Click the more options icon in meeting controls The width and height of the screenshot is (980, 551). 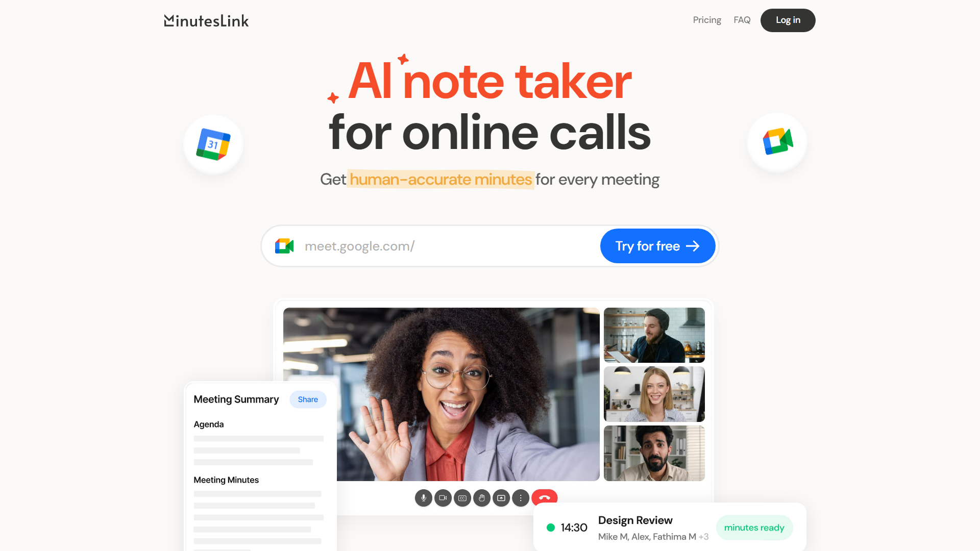tap(521, 498)
